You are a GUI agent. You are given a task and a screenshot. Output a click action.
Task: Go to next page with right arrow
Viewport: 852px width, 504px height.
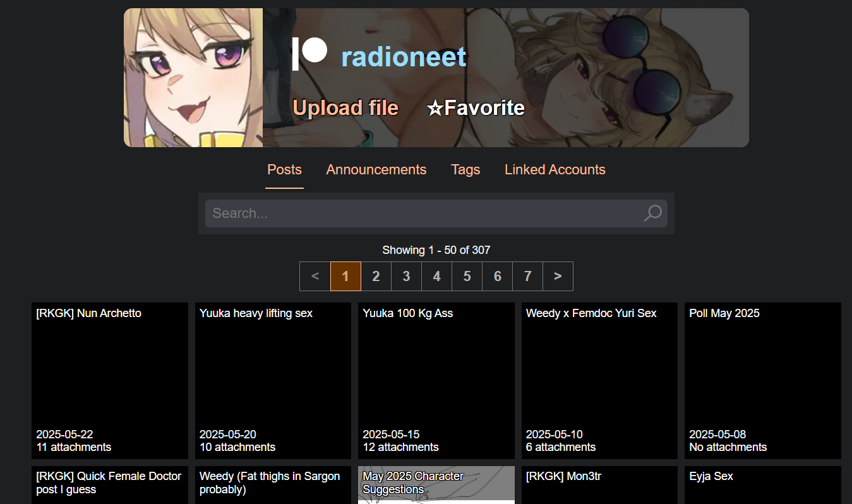[558, 276]
